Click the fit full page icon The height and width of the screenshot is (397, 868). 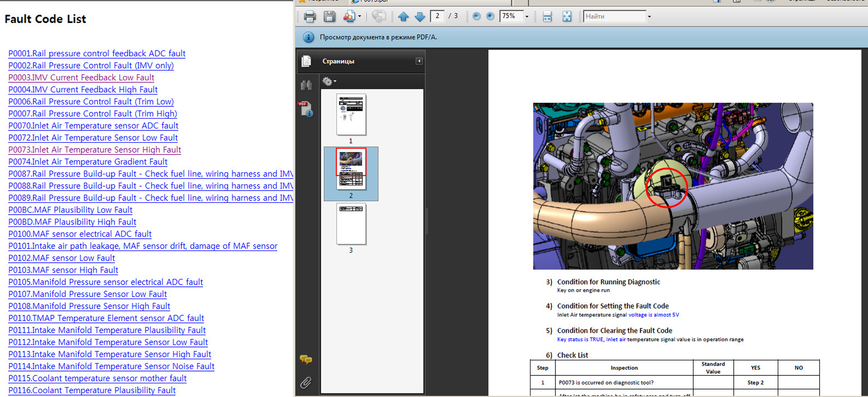tap(567, 17)
